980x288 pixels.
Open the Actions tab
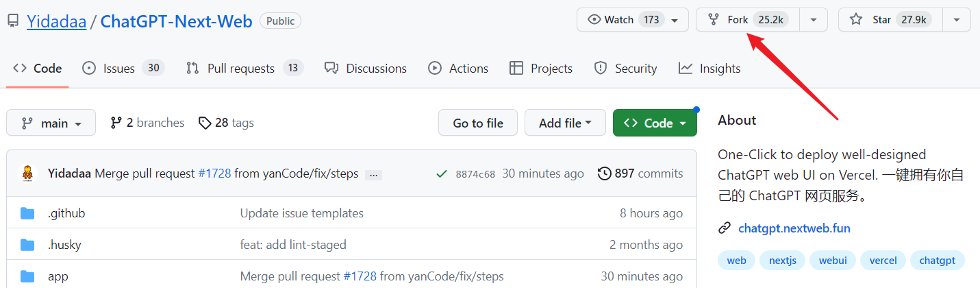click(458, 69)
